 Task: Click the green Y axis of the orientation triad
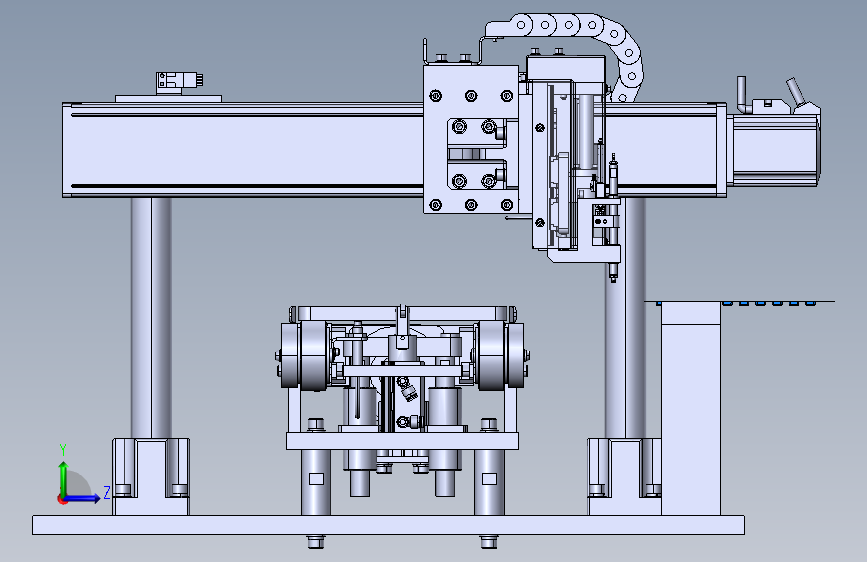pos(63,478)
